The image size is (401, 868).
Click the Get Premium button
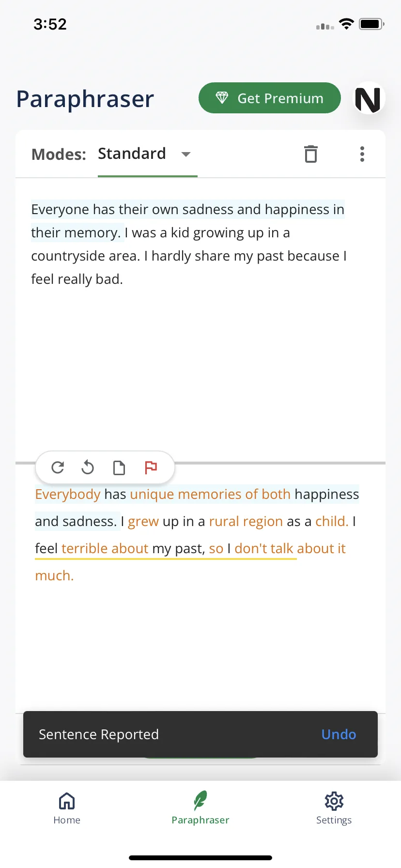click(270, 98)
